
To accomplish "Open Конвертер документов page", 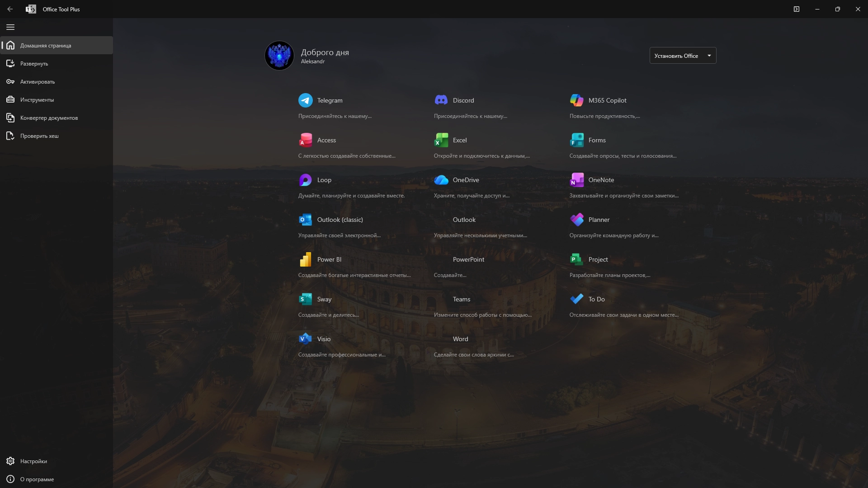I will click(x=49, y=118).
